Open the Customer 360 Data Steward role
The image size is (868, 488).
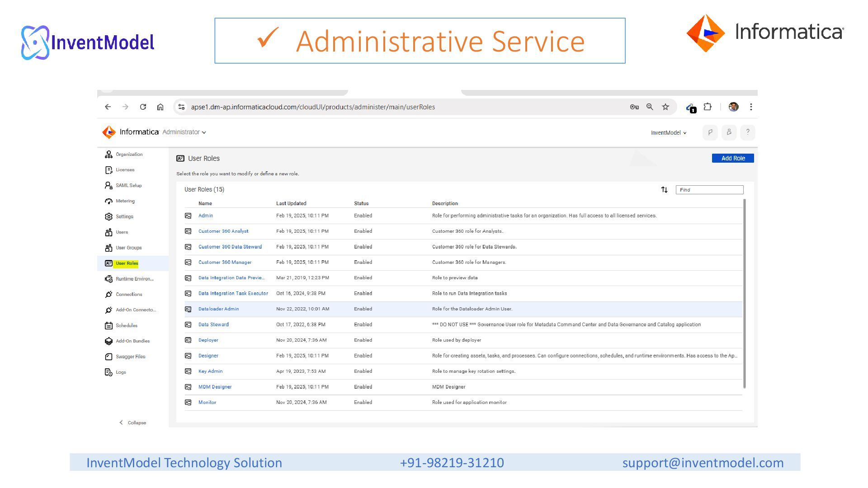(230, 247)
